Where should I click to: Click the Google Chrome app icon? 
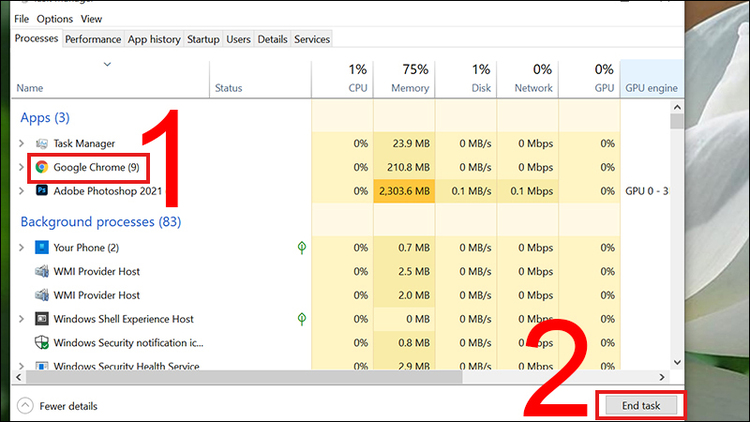pos(41,167)
